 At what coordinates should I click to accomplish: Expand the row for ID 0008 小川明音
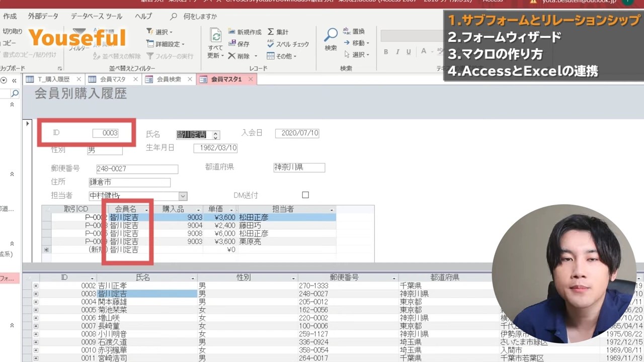36,334
